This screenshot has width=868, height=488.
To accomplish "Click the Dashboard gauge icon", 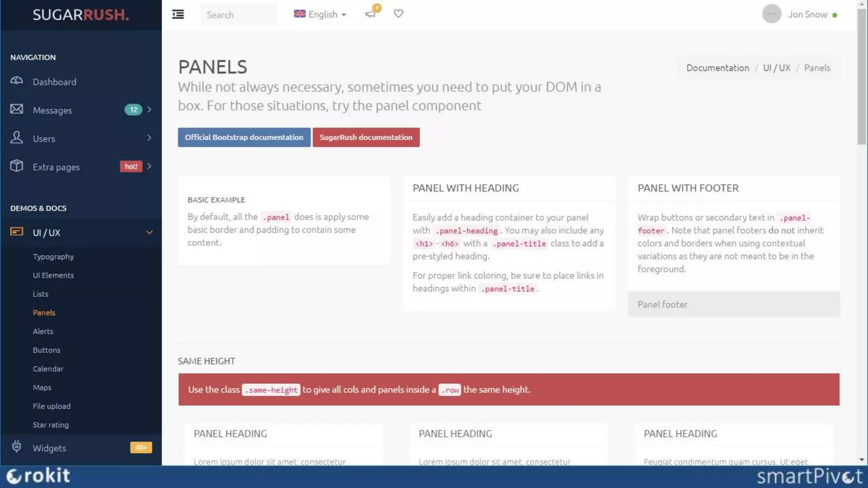I will [17, 81].
